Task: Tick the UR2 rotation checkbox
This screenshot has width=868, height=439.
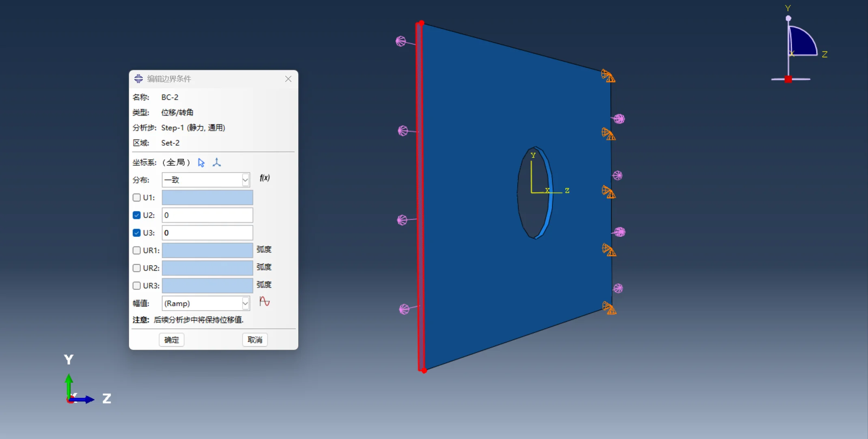Action: click(x=137, y=268)
